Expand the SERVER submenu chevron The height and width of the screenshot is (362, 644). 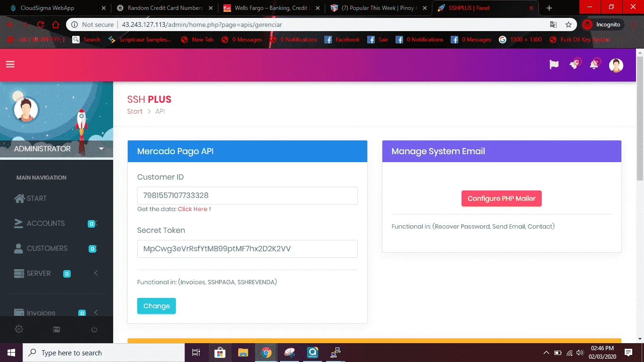coord(96,273)
